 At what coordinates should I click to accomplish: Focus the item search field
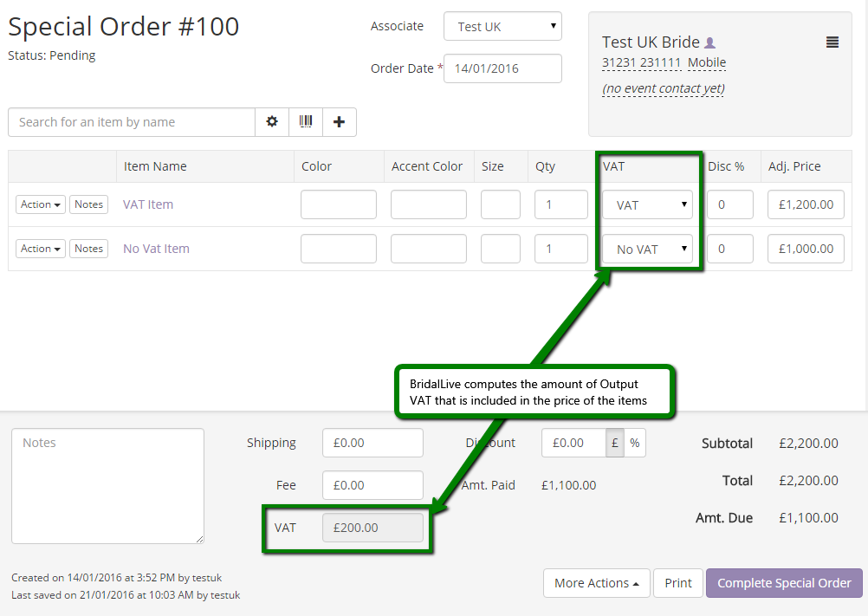pos(132,122)
